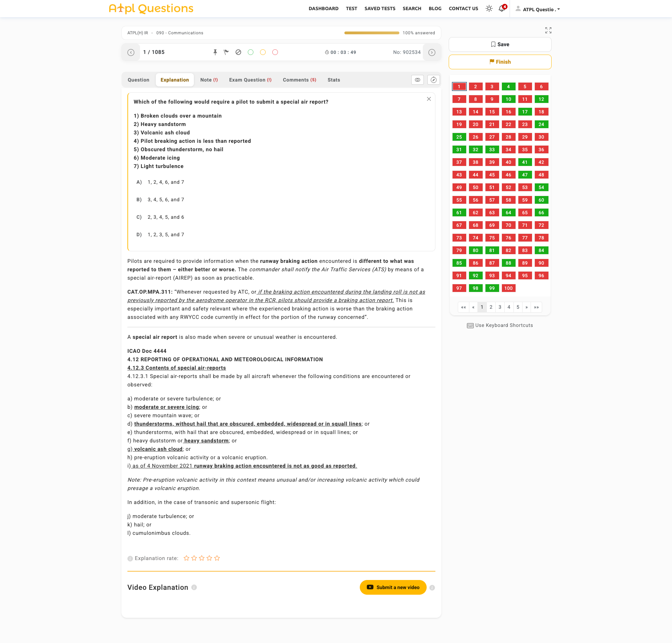The image size is (672, 643).
Task: Toggle light/dark theme sun icon
Action: click(489, 8)
